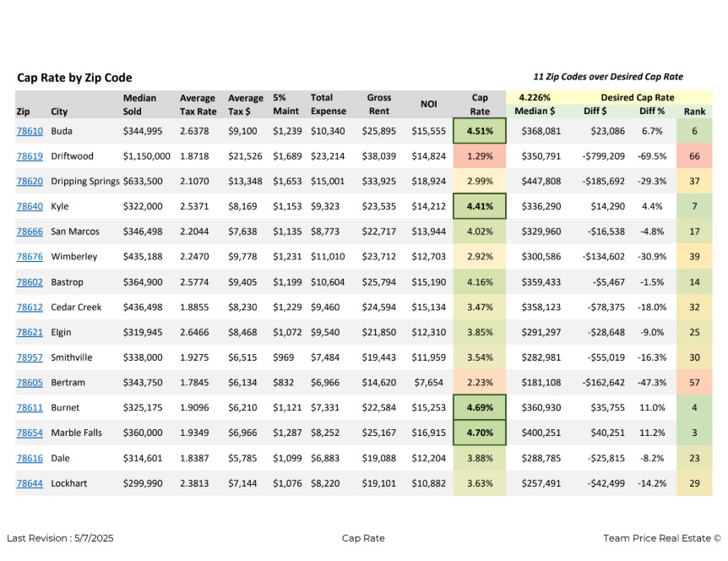Click Lockhart median sold $299,990

pyautogui.click(x=143, y=483)
